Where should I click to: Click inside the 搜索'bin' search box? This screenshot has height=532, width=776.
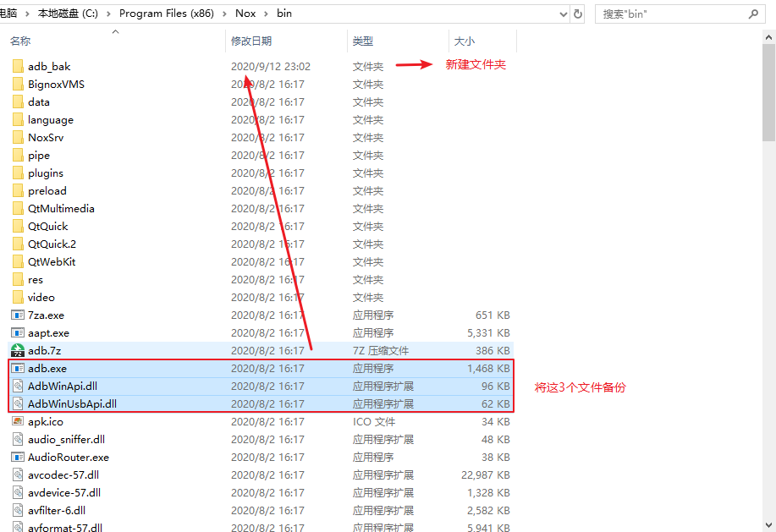coord(669,14)
